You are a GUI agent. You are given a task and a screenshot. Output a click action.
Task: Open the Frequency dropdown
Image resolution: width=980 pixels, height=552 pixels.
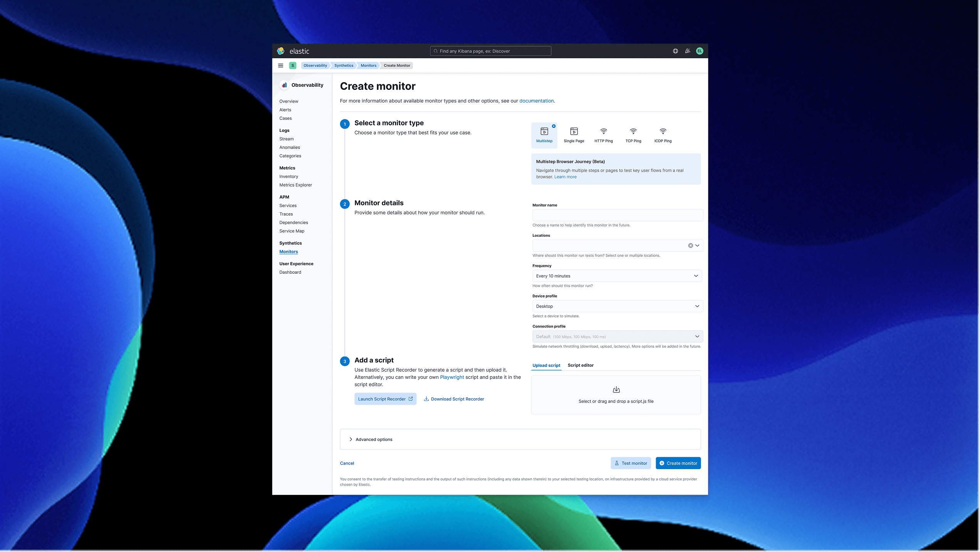click(617, 276)
